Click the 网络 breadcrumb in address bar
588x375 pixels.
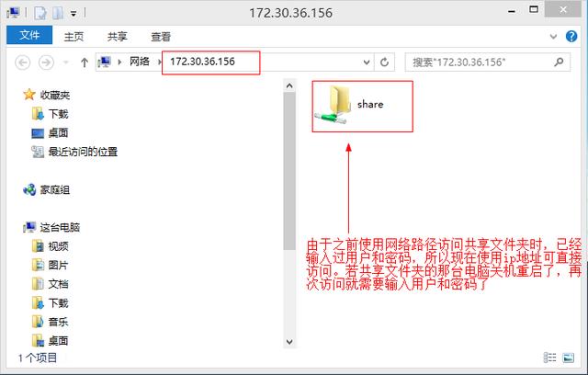click(x=140, y=62)
